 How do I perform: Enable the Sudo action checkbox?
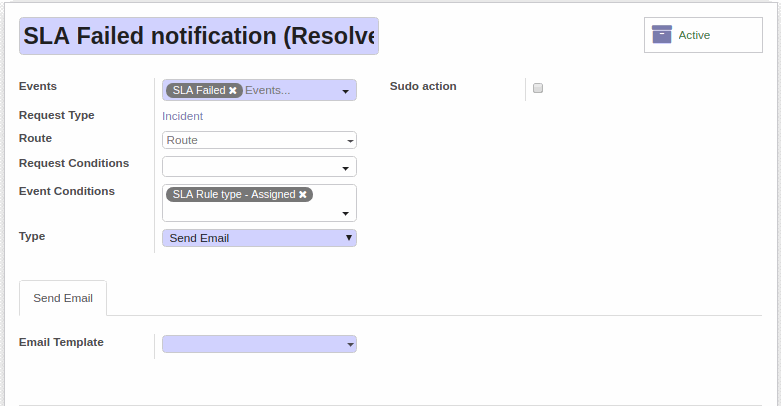click(538, 88)
